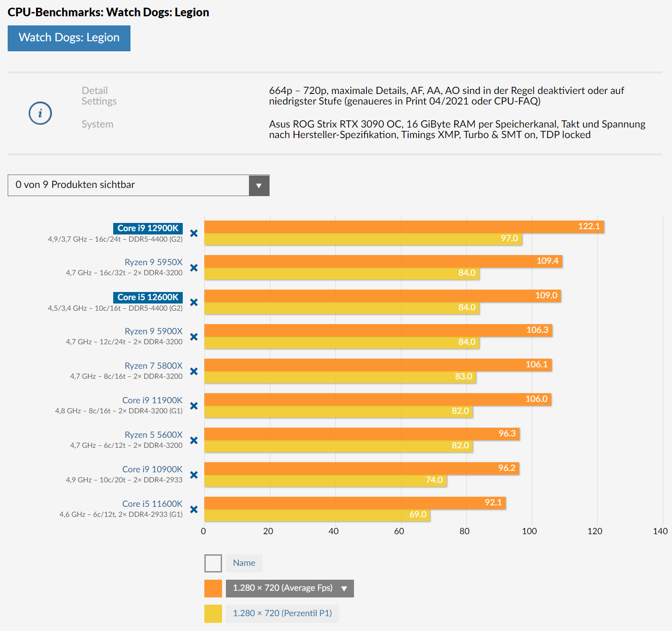Remove Ryzen 7 5800X with its X icon
The image size is (672, 631).
coord(194,371)
